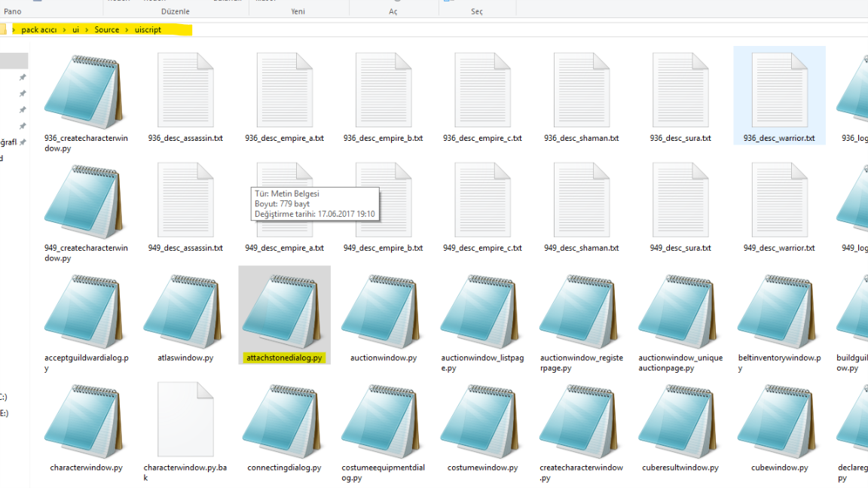This screenshot has width=868, height=488.
Task: Select the auctionwindow_listpage.py file icon
Action: coord(480,312)
